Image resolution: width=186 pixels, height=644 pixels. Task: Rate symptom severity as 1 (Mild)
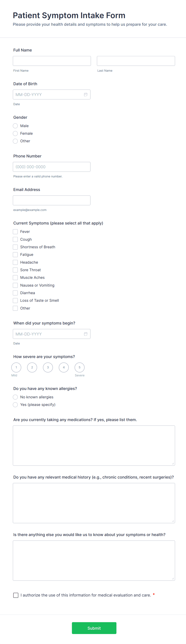pyautogui.click(x=16, y=367)
